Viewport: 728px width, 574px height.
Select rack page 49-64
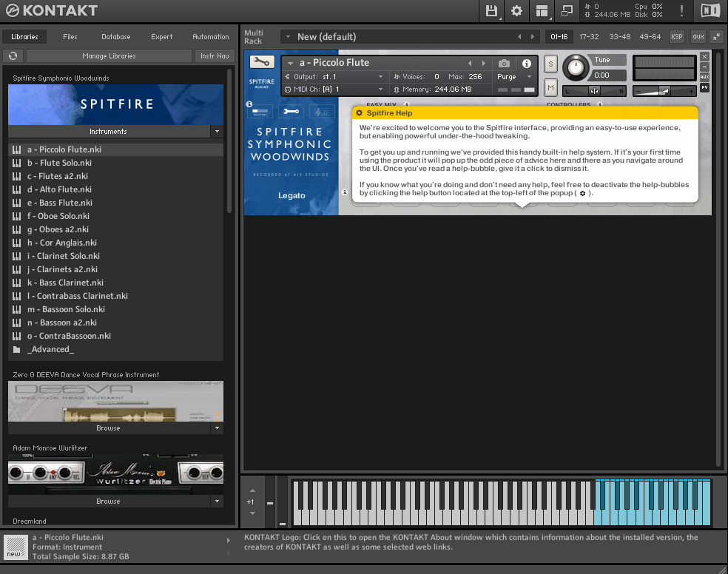tap(650, 37)
